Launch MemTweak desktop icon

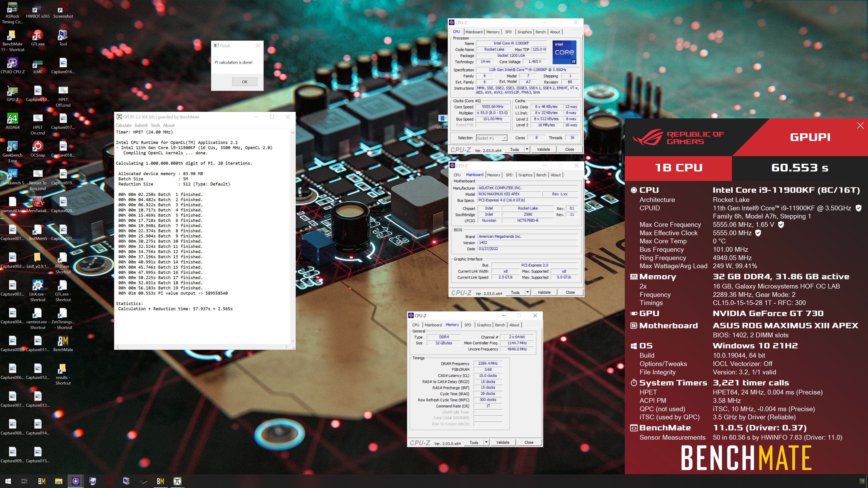point(38,205)
